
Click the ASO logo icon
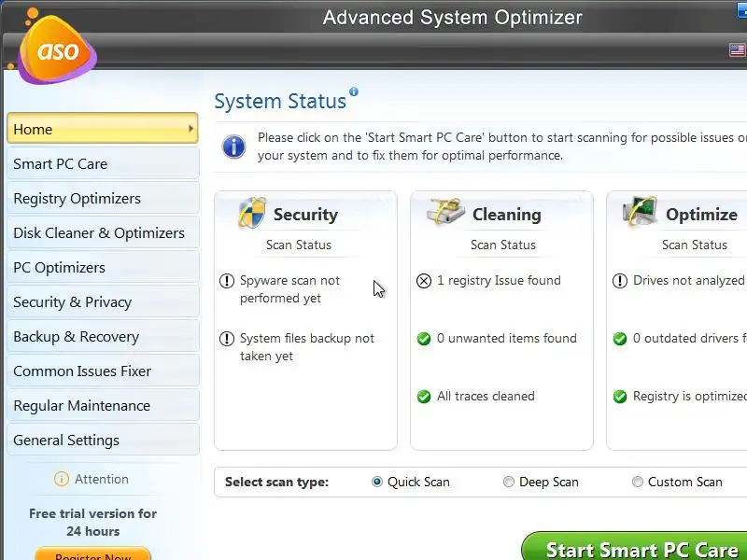[56, 48]
